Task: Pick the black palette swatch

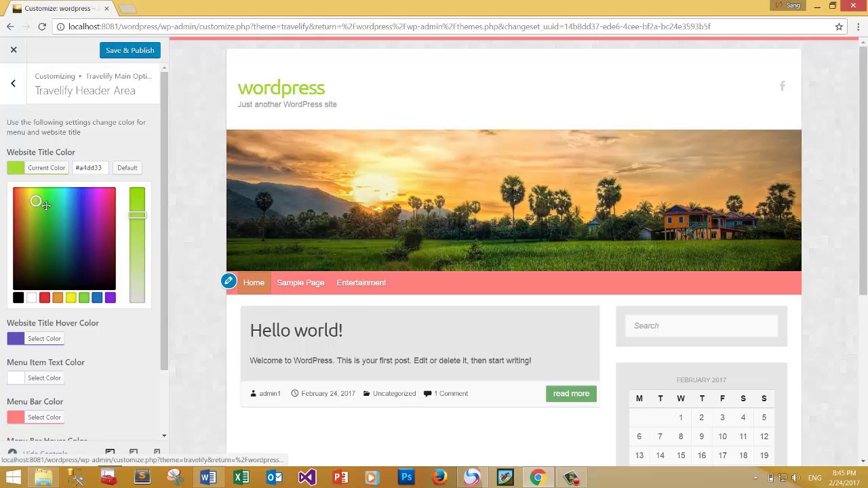Action: [x=18, y=298]
